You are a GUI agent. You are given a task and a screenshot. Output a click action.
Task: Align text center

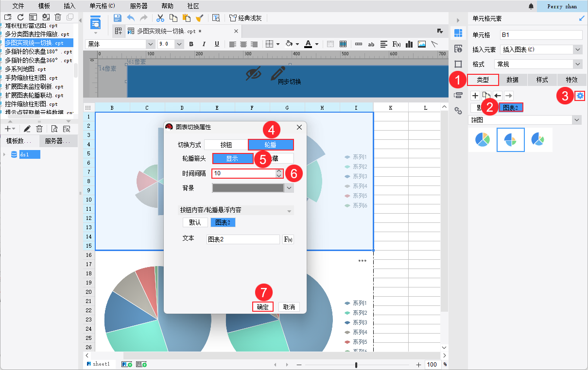pos(243,44)
